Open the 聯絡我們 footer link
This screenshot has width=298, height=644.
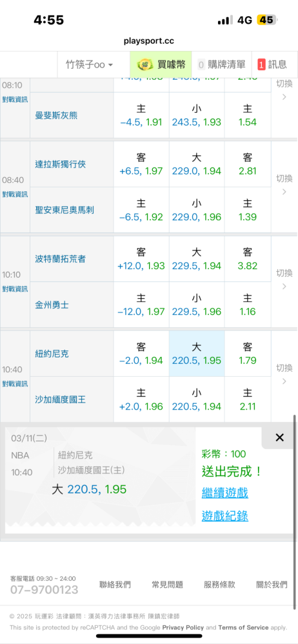(x=115, y=585)
